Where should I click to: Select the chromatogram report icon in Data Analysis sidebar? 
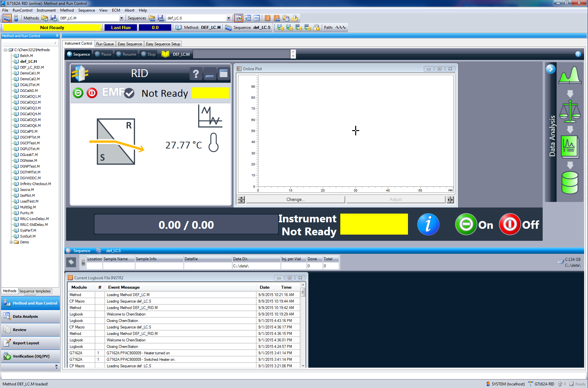tap(569, 147)
